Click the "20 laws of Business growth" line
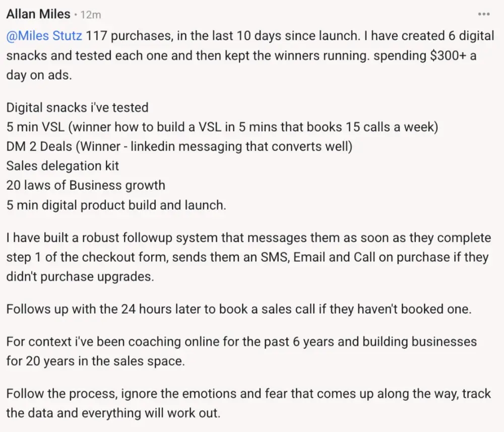 [86, 185]
